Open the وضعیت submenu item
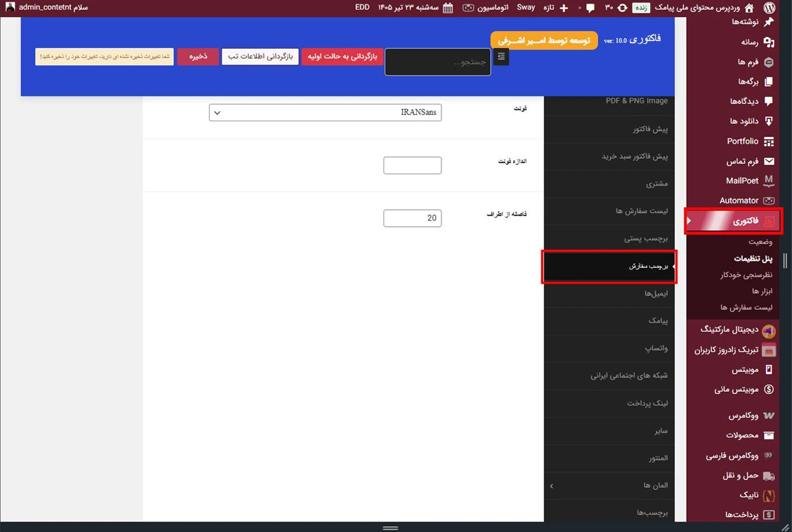Viewport: 792px width, 532px height. (x=760, y=242)
